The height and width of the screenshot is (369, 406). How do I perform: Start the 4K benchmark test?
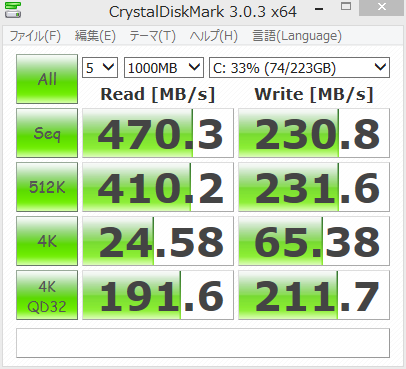[47, 241]
